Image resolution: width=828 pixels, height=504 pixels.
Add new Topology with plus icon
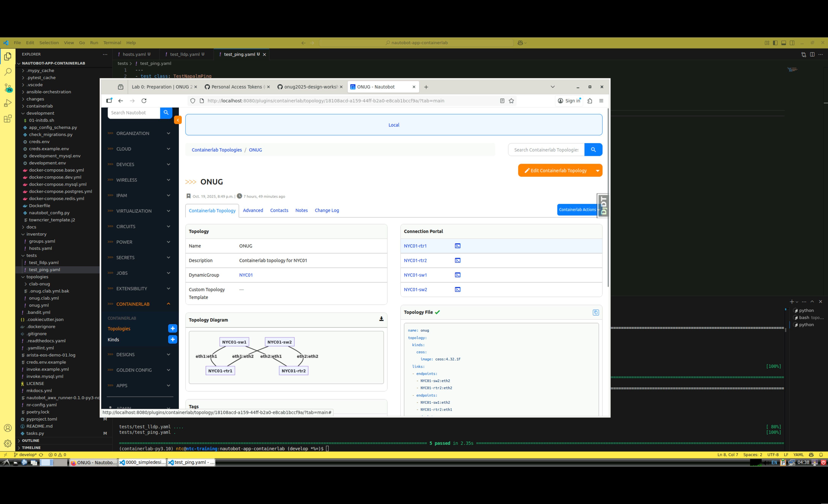pos(172,329)
